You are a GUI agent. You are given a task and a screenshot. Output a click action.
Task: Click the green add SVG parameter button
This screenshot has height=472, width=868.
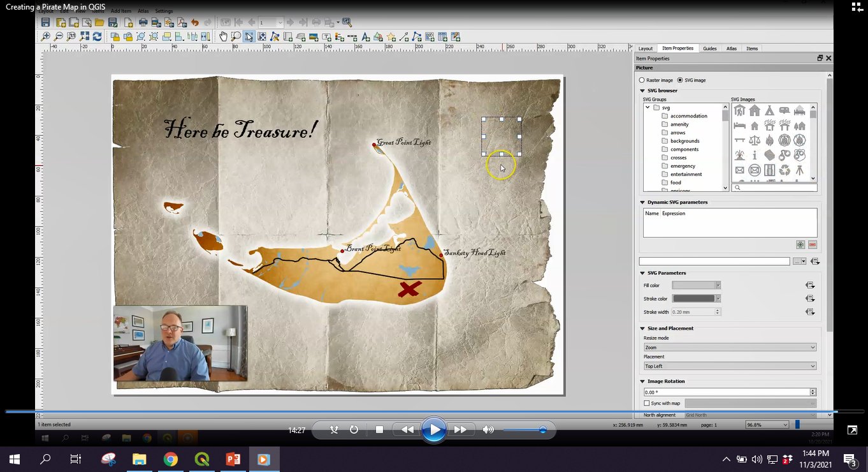tap(800, 244)
